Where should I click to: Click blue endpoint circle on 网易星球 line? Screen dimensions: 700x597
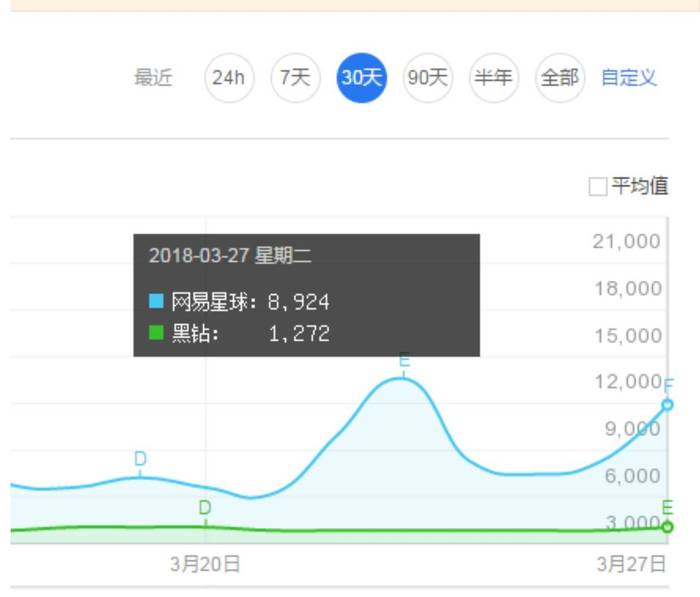[667, 405]
